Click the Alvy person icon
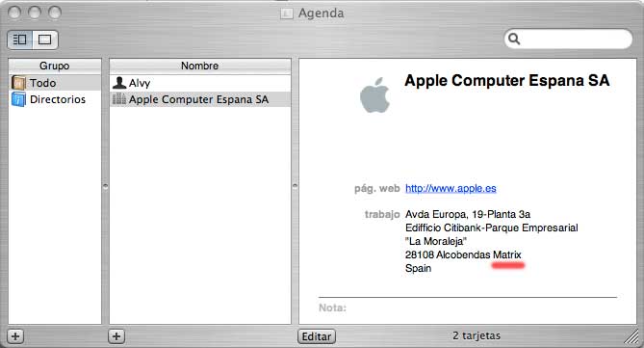Image resolution: width=644 pixels, height=348 pixels. point(119,83)
